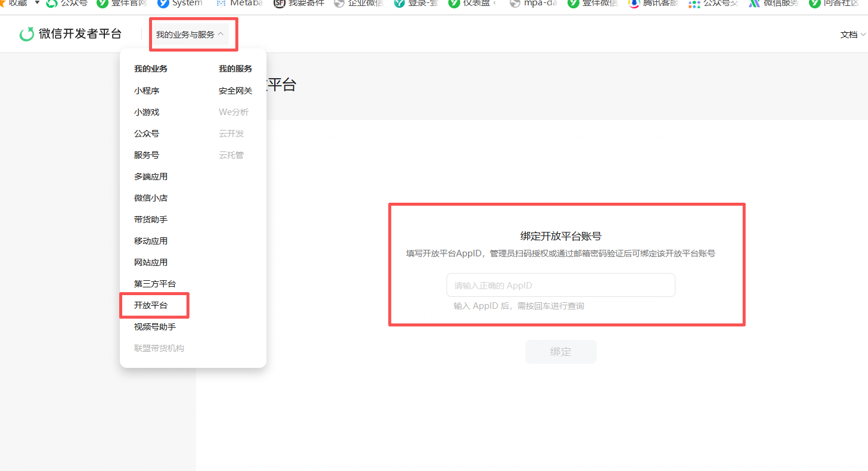Expand the 文档 dropdown
Image resolution: width=868 pixels, height=471 pixels.
[853, 35]
